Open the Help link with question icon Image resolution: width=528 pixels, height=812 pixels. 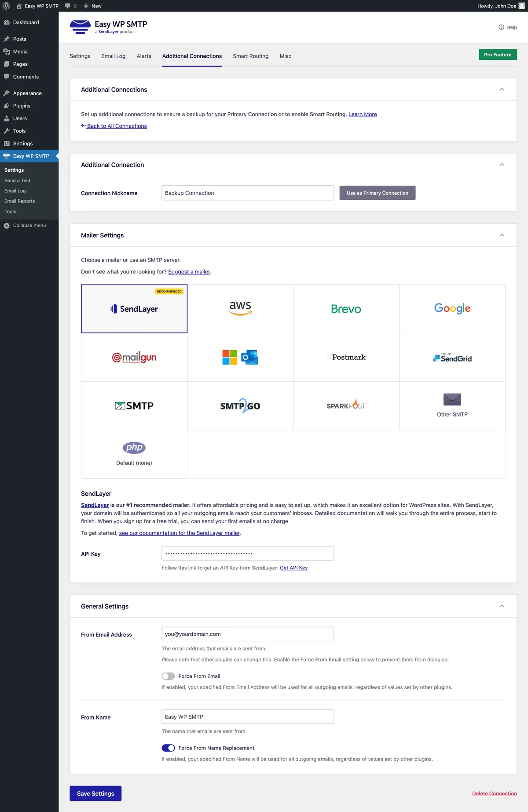[x=508, y=27]
